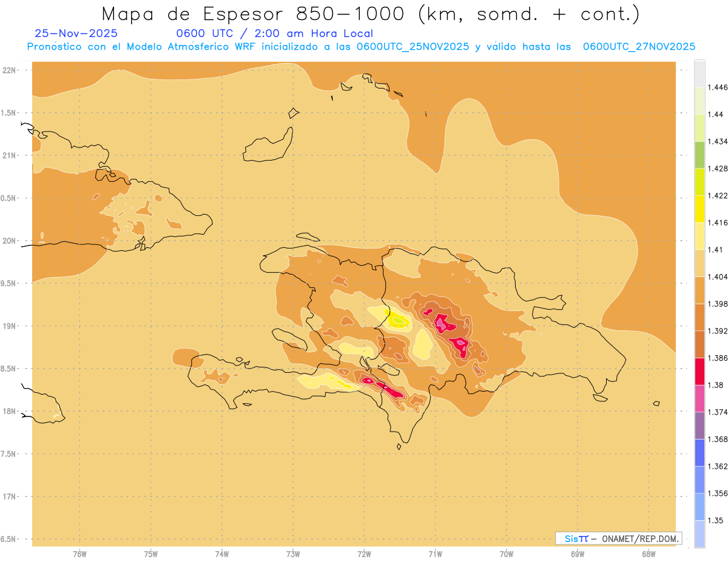Pick the green 1.428–1.434 colorbar swatch
Viewport: 728px width, 562px height.
(699, 155)
